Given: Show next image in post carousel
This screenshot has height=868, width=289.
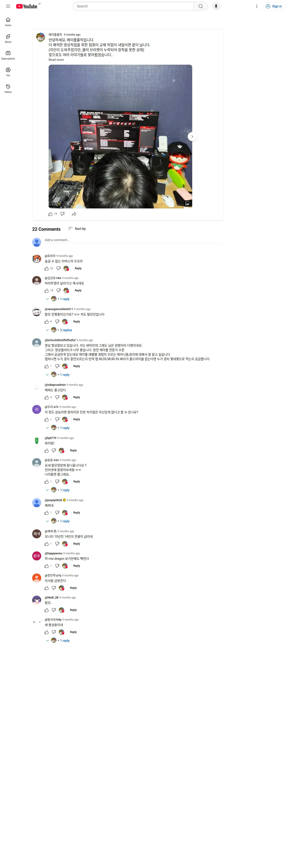Looking at the screenshot, I should [192, 137].
